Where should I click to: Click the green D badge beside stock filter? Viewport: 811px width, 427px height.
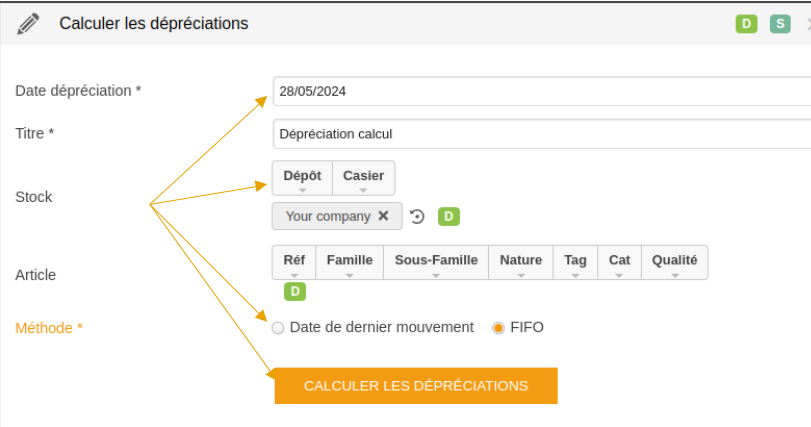[x=448, y=216]
